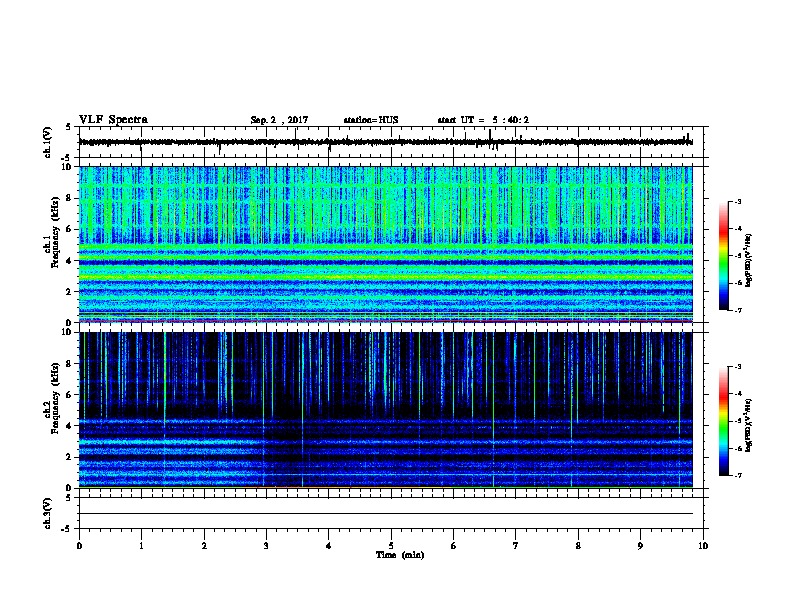The height and width of the screenshot is (612, 792).
Task: Click inside the ch.2 spectrogram panel
Action: [385, 410]
